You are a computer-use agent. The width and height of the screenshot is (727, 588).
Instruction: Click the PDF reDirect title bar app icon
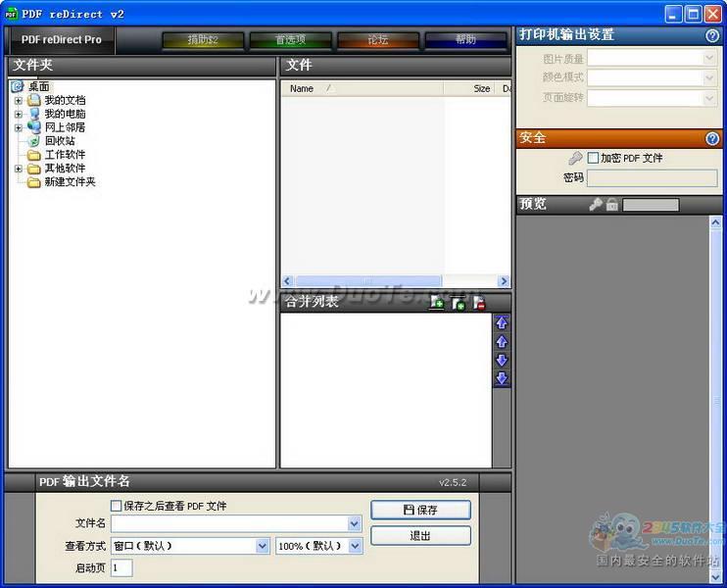pyautogui.click(x=11, y=14)
